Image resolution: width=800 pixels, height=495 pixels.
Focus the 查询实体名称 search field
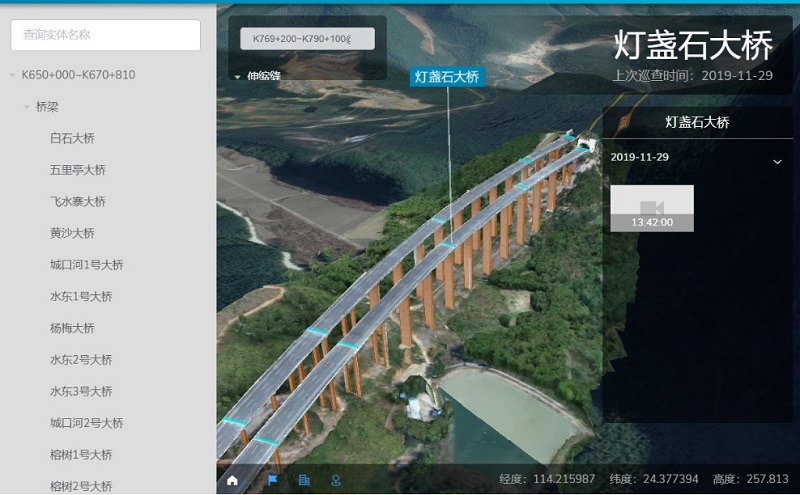(105, 35)
